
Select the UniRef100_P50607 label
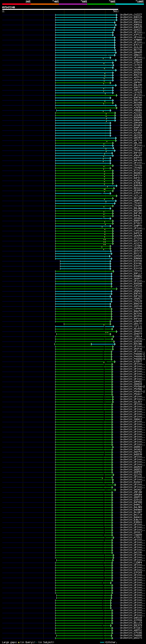131,394
